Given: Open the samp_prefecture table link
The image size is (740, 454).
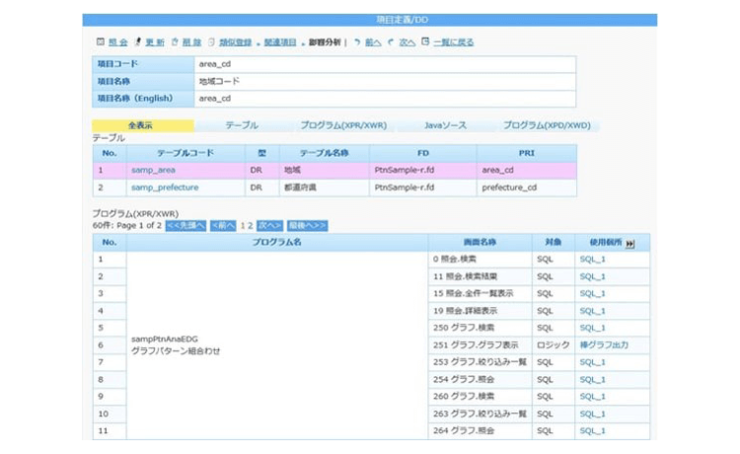Looking at the screenshot, I should point(165,187).
